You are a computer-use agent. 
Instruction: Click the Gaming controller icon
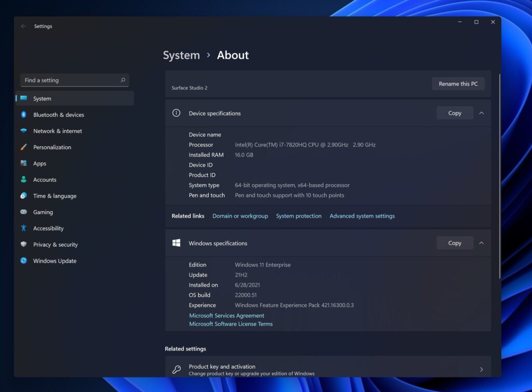(24, 212)
